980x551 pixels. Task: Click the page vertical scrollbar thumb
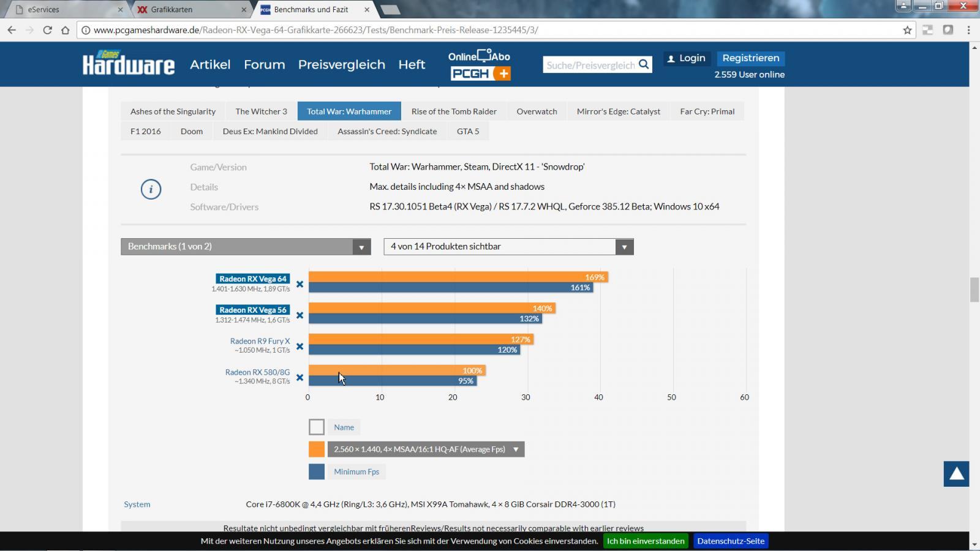click(974, 290)
